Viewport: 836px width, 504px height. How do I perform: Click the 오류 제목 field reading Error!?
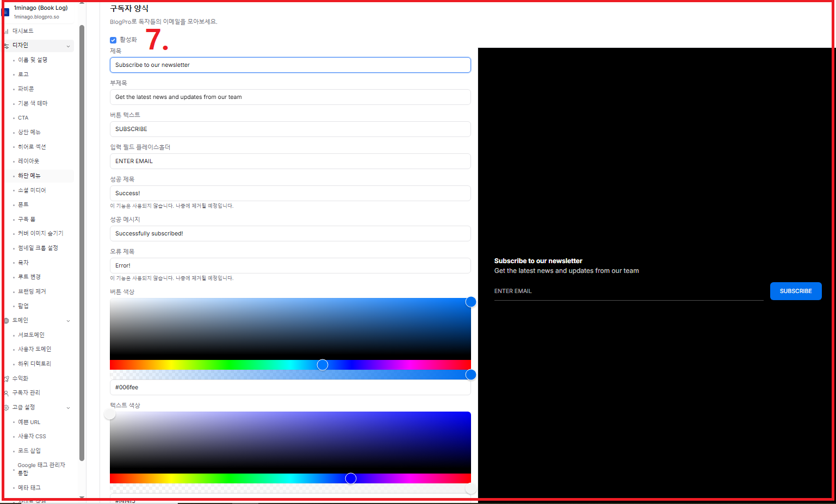290,265
